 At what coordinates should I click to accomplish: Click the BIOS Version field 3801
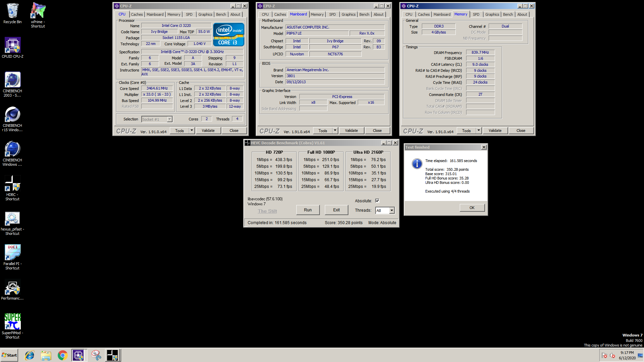click(335, 76)
